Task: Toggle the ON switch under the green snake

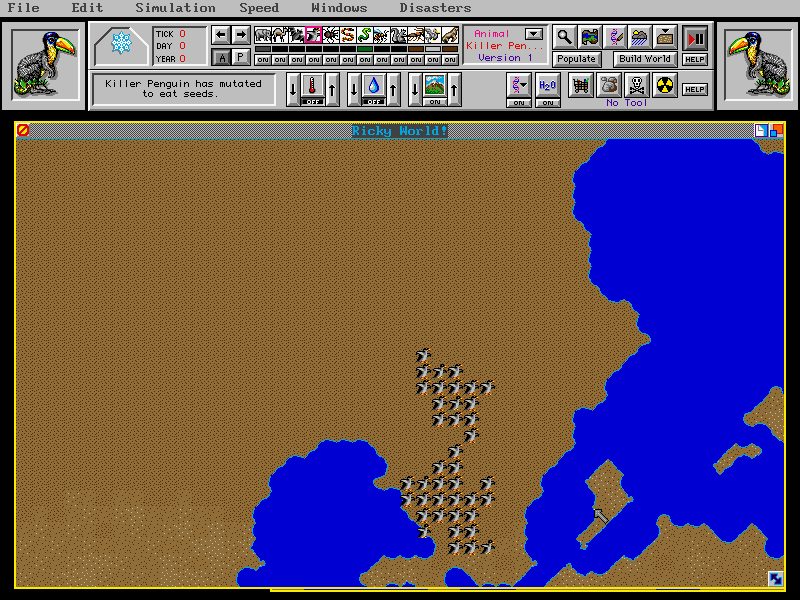Action: point(365,60)
